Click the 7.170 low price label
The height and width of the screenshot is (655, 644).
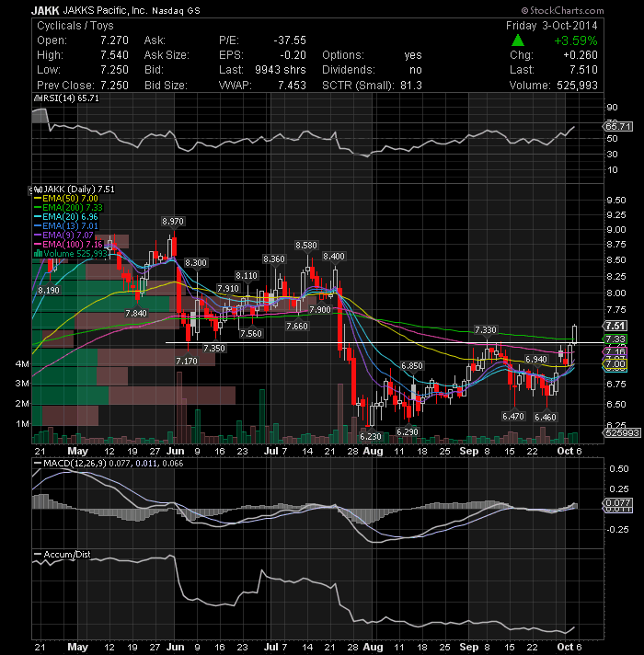[x=186, y=361]
